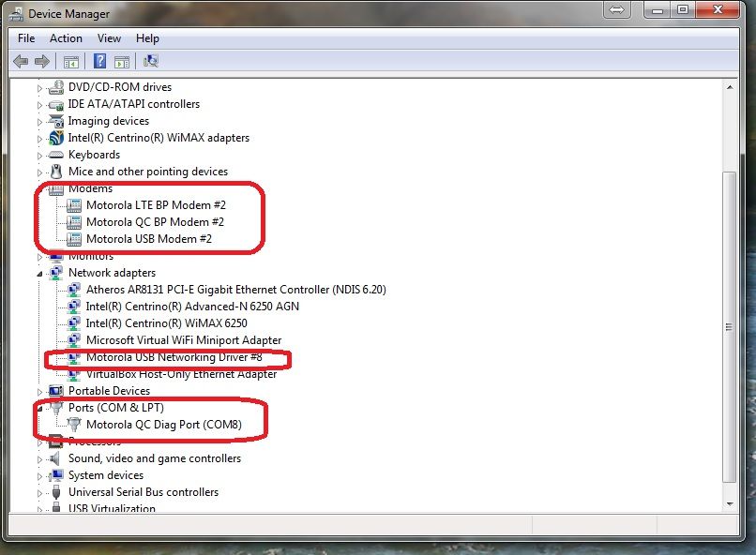Click the Back arrow toolbar icon
The image size is (756, 555).
(x=21, y=61)
